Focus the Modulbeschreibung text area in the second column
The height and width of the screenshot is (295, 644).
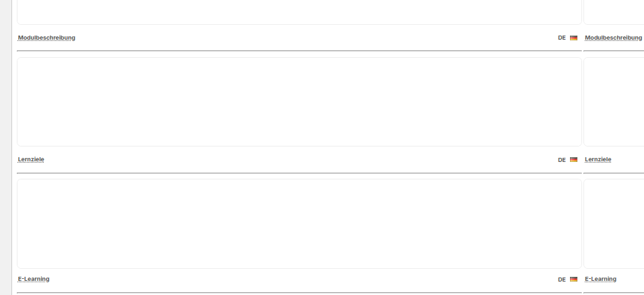614,101
